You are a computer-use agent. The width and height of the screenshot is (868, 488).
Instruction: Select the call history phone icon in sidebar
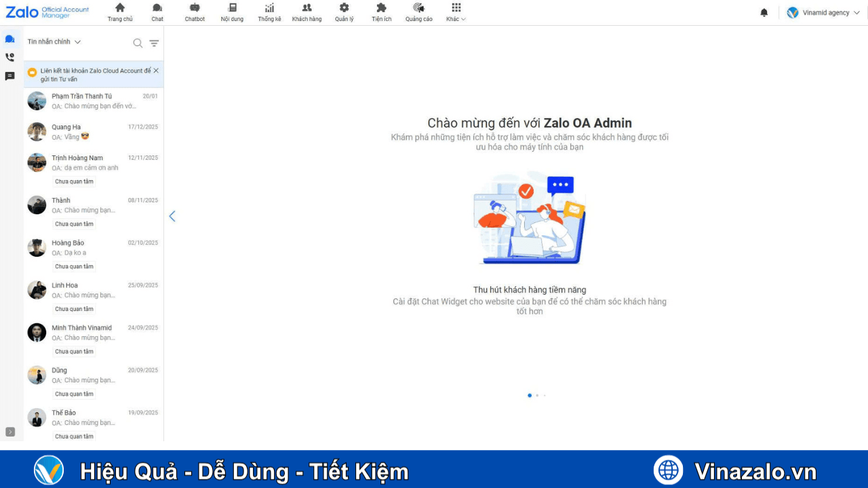tap(9, 57)
